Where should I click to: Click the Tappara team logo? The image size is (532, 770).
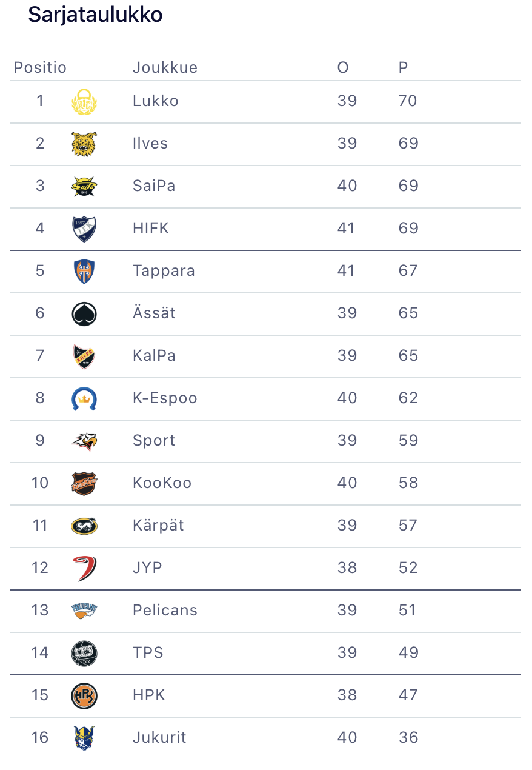84,271
